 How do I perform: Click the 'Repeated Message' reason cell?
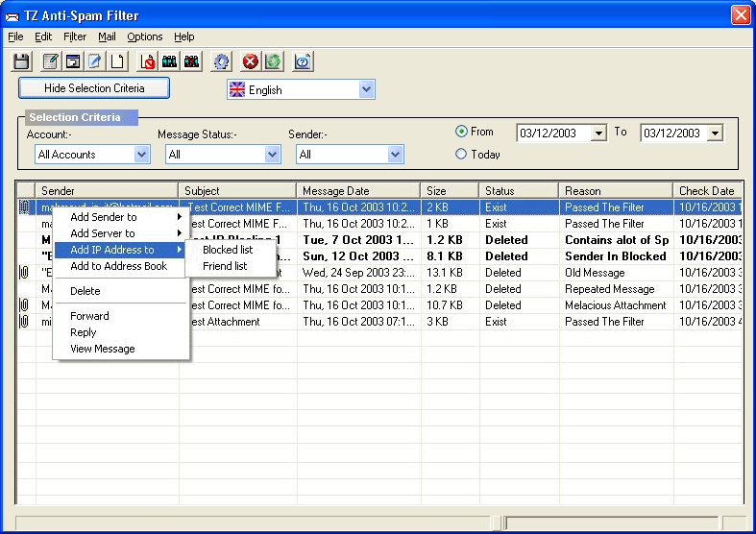616,289
